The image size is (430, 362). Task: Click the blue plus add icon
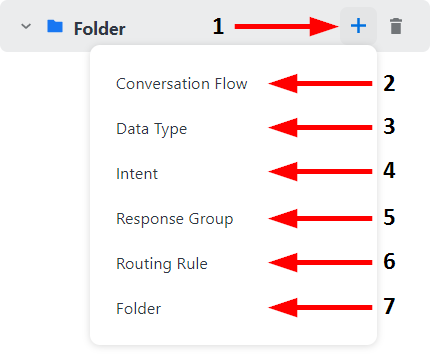(358, 26)
